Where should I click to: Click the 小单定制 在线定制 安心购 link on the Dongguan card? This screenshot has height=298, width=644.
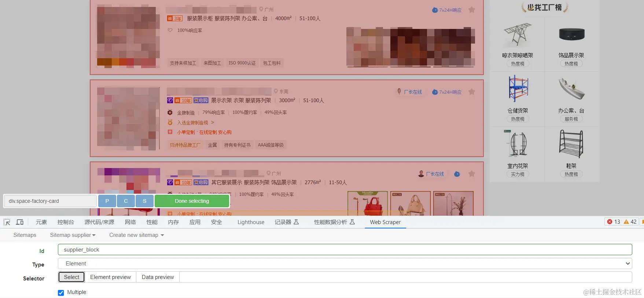coord(204,132)
